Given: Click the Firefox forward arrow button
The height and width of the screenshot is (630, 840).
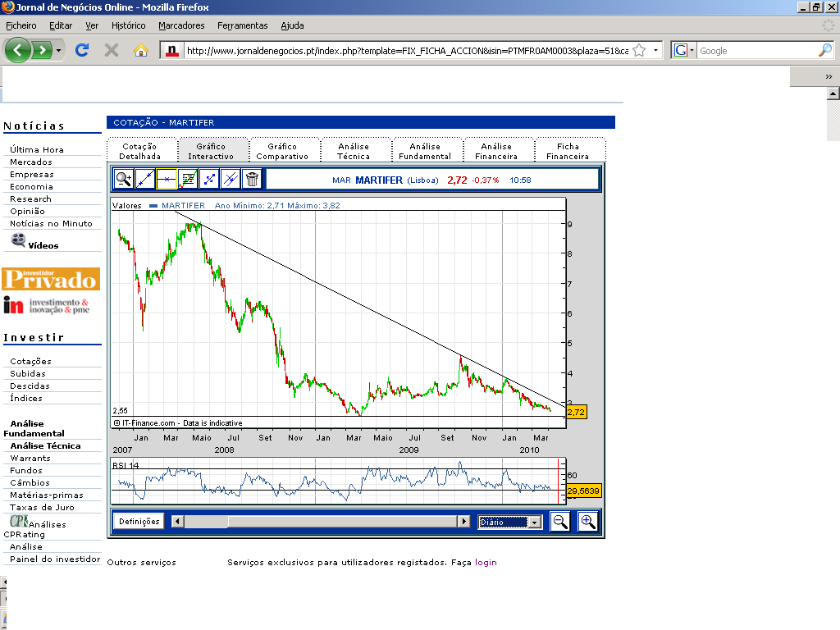Looking at the screenshot, I should pos(42,50).
